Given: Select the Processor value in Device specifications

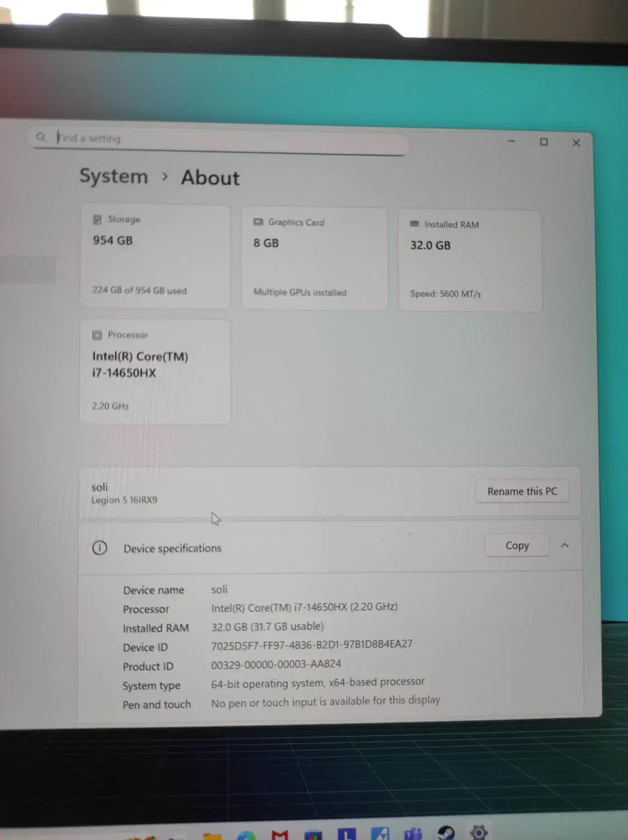Looking at the screenshot, I should pos(304,607).
